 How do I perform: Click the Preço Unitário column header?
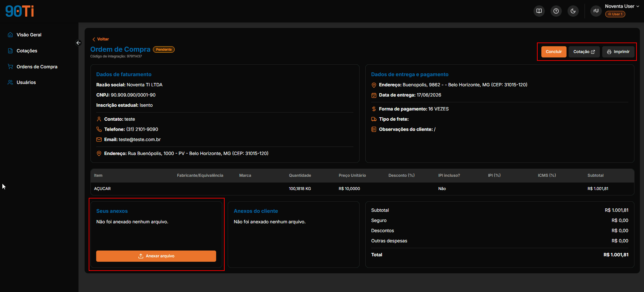[x=352, y=175]
